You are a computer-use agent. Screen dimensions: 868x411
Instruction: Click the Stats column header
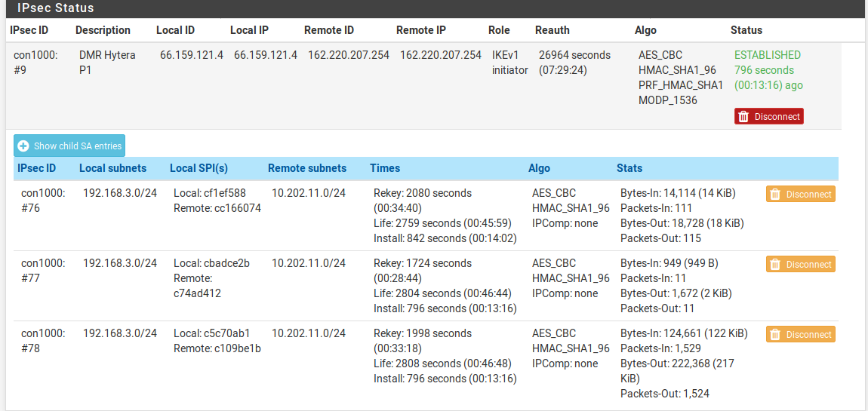629,168
